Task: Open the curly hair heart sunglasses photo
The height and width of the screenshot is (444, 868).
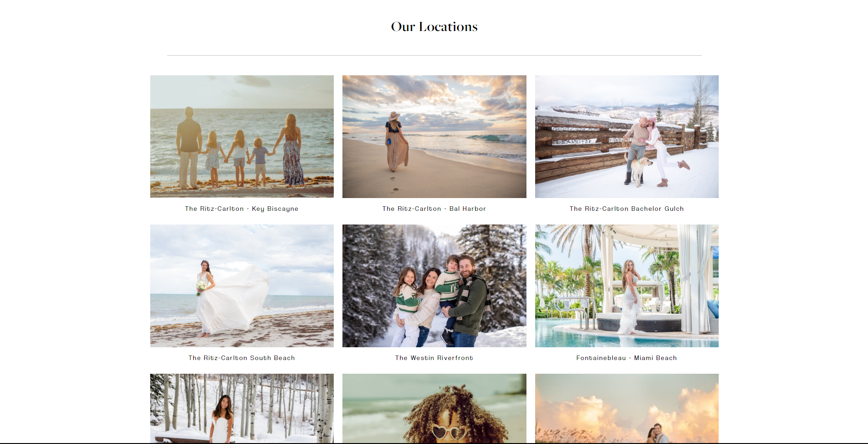Action: point(434,408)
